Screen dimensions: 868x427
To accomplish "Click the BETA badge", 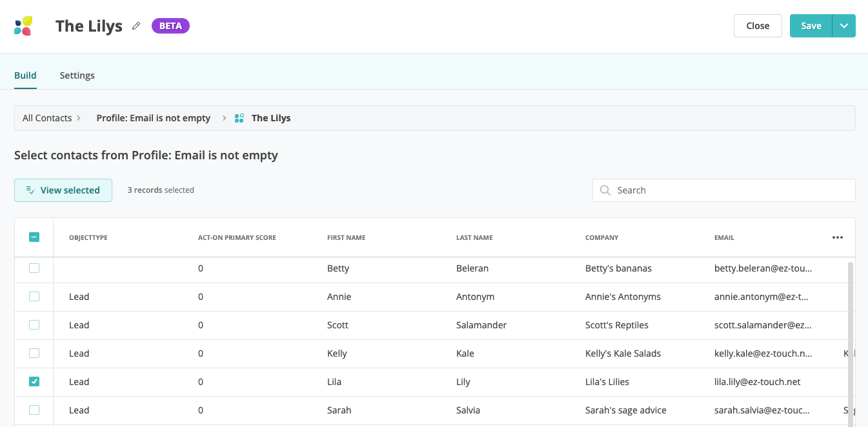I will pos(170,26).
